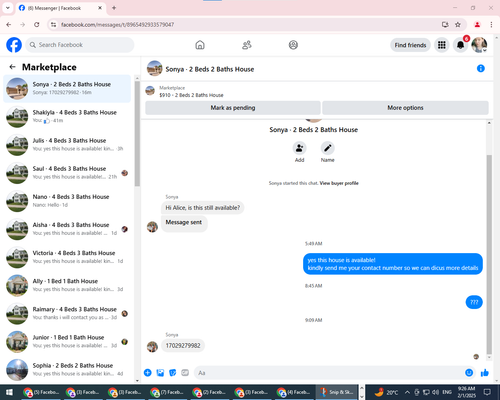500x400 pixels.
Task: Click the conversation scrollbar thumb
Action: [x=489, y=255]
